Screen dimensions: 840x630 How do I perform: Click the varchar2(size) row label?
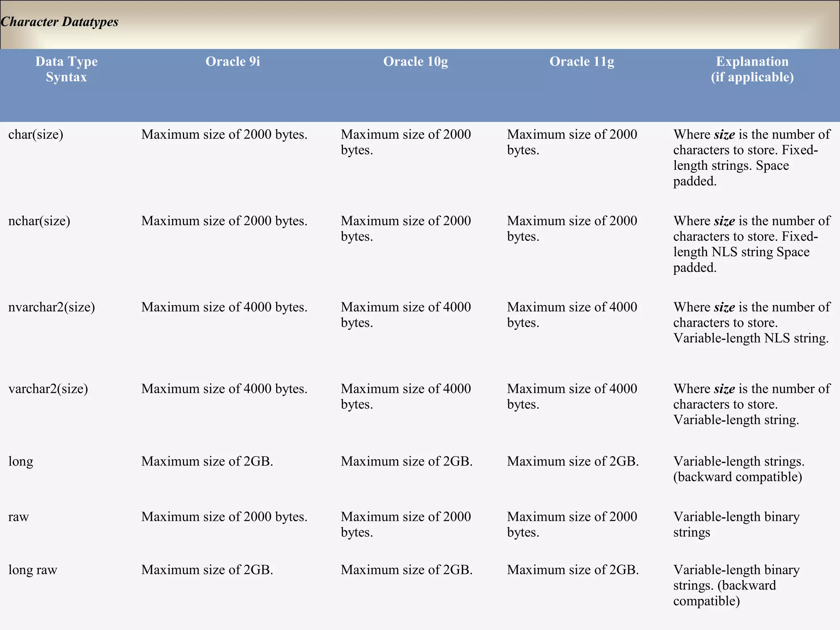[48, 389]
